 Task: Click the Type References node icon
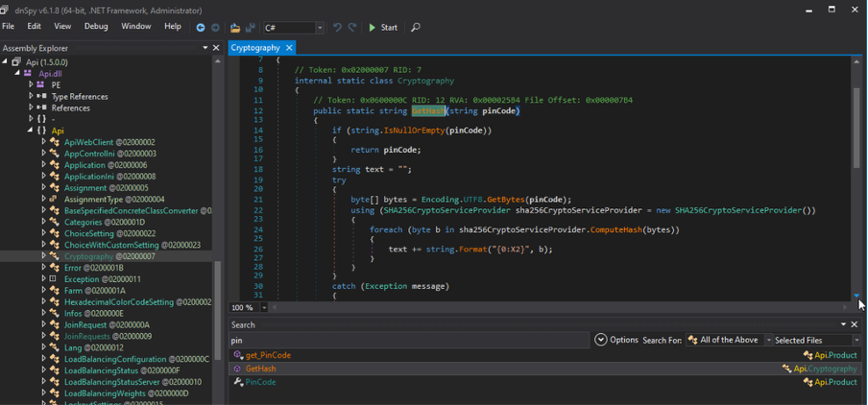point(41,96)
